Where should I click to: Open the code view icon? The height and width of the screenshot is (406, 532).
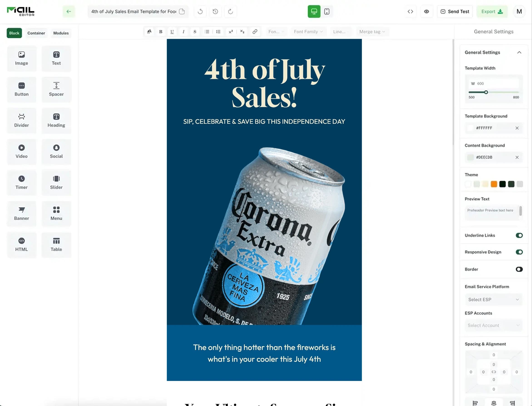410,11
